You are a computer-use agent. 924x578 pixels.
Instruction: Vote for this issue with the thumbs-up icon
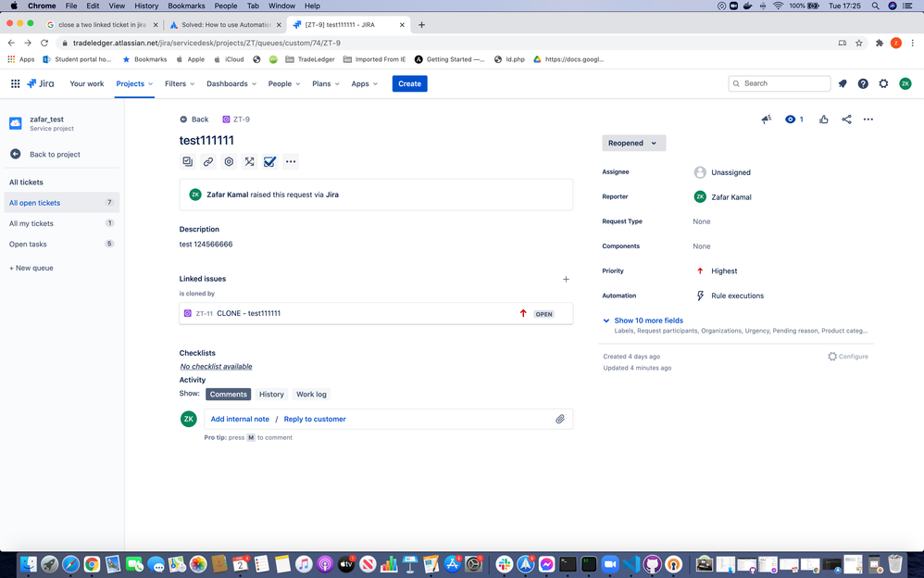823,119
